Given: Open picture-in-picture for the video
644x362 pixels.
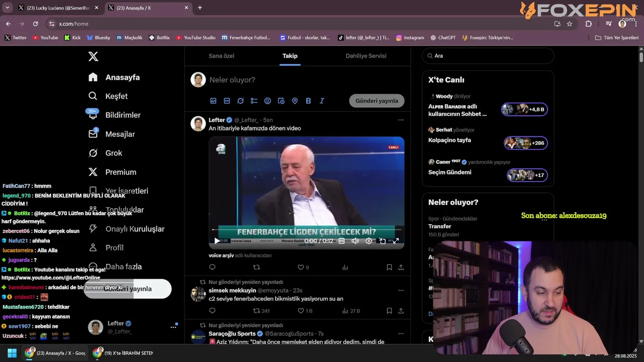Looking at the screenshot, I should click(x=382, y=241).
